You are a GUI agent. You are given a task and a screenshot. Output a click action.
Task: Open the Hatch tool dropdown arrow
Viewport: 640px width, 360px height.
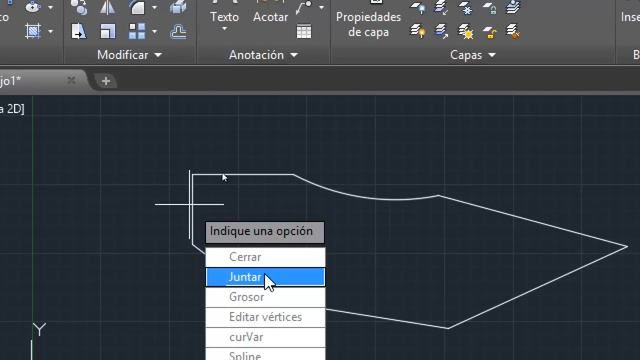[x=50, y=31]
